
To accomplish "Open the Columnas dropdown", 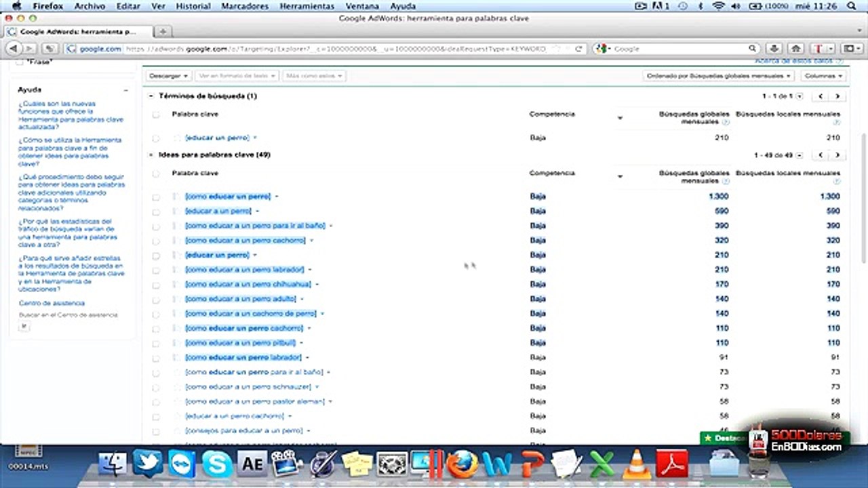I will tap(823, 76).
